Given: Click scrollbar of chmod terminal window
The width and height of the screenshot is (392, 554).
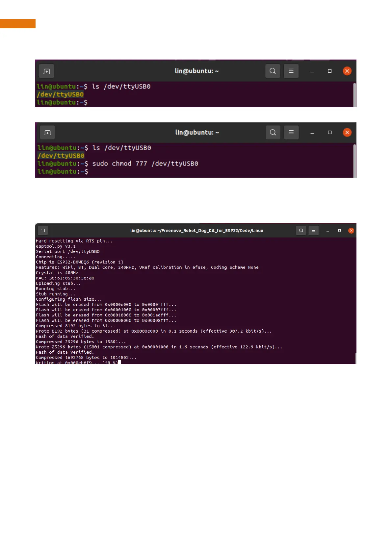Looking at the screenshot, I should pyautogui.click(x=354, y=161).
